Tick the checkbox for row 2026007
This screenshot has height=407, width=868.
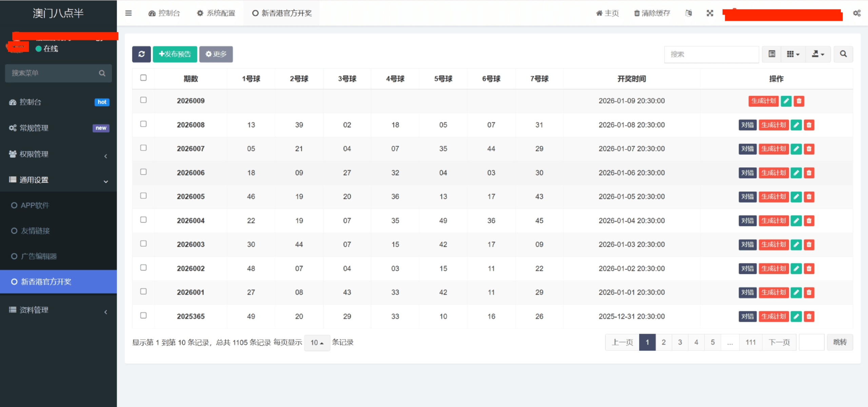143,148
